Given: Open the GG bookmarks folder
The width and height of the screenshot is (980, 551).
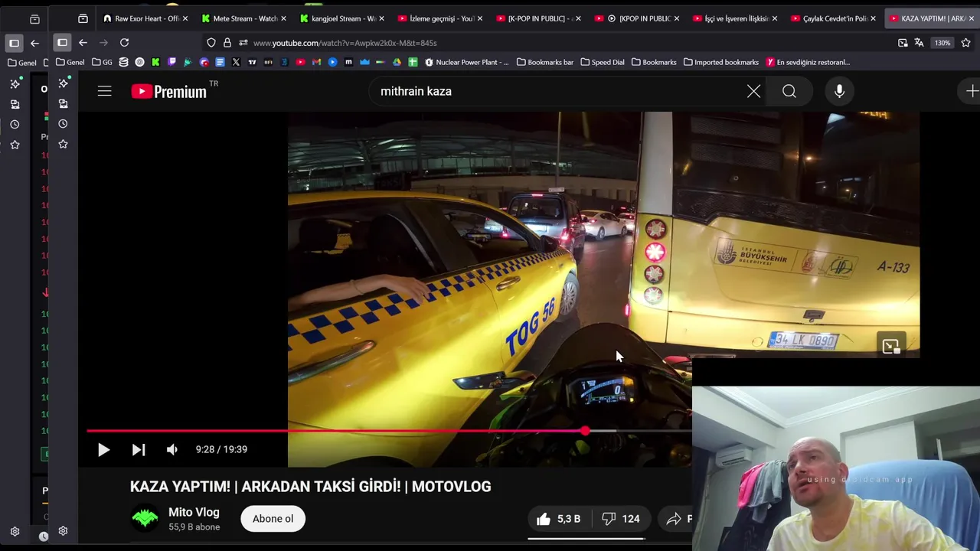Looking at the screenshot, I should tap(102, 62).
